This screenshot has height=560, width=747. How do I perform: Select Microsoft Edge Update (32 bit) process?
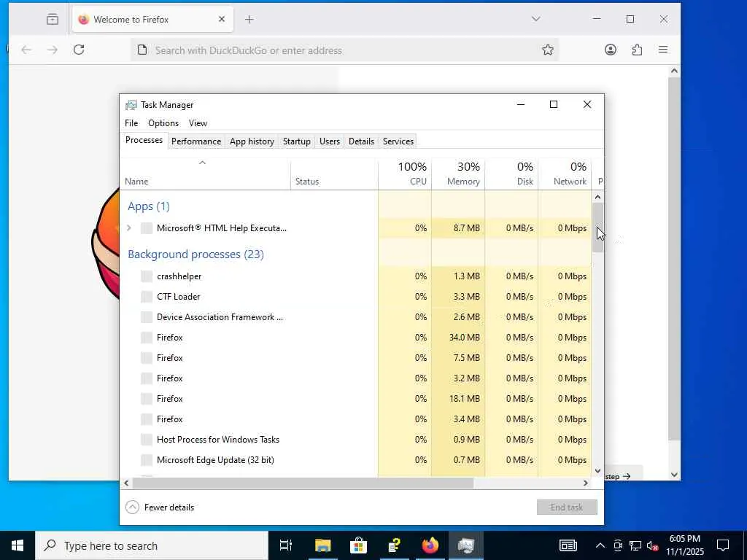tap(355, 460)
